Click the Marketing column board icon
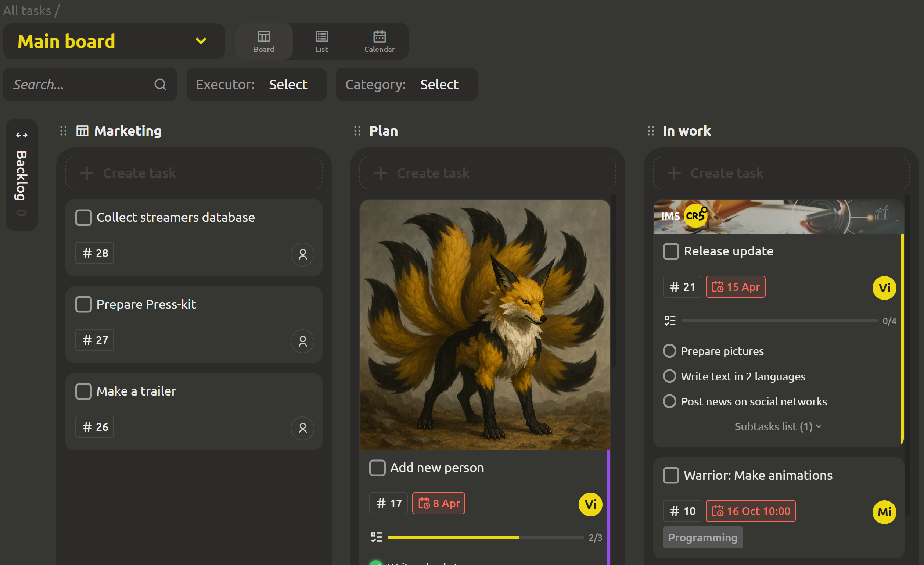The width and height of the screenshot is (924, 565). click(x=83, y=131)
